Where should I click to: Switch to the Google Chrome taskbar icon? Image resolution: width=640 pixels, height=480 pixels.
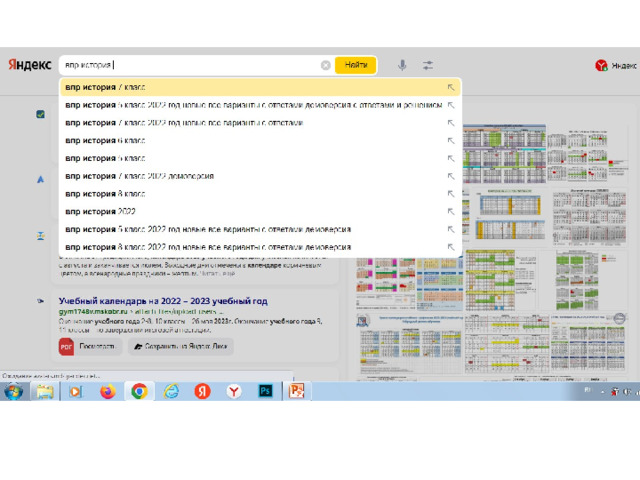[139, 391]
